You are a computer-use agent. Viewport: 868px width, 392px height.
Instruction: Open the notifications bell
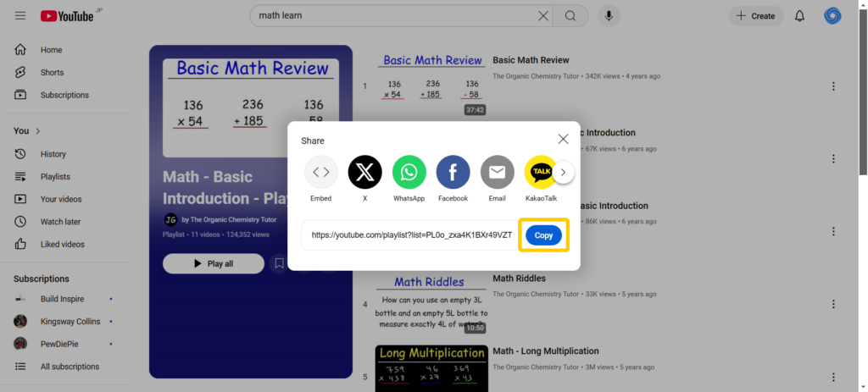799,16
